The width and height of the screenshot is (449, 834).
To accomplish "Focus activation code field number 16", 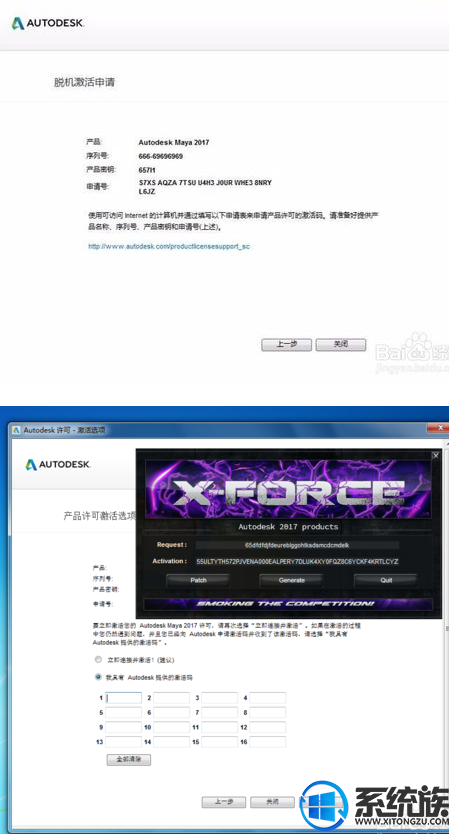I will 268,742.
